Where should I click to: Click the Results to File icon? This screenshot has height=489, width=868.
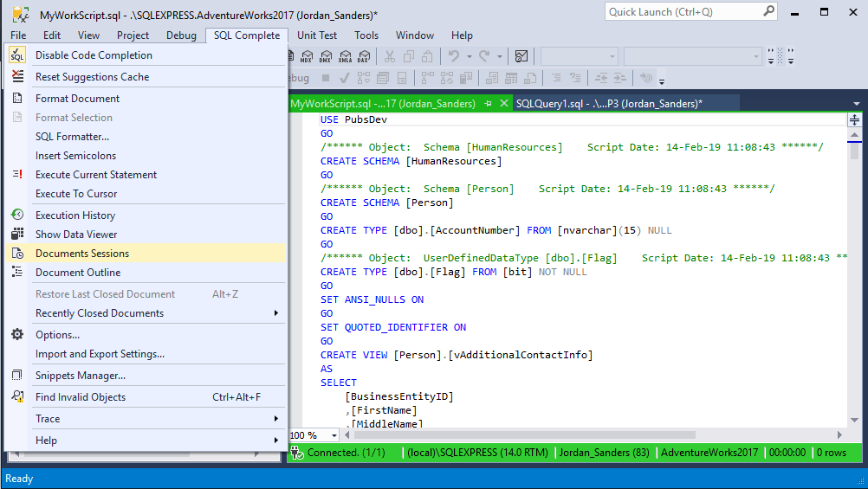530,78
